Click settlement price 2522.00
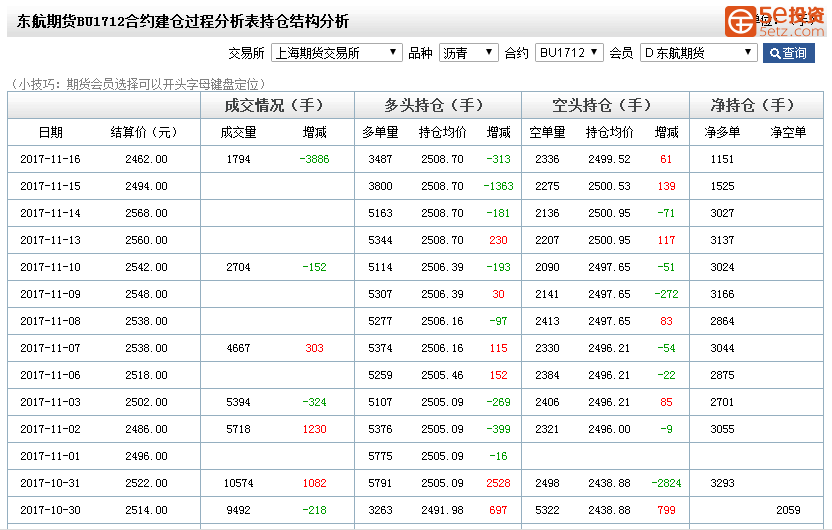 point(146,484)
